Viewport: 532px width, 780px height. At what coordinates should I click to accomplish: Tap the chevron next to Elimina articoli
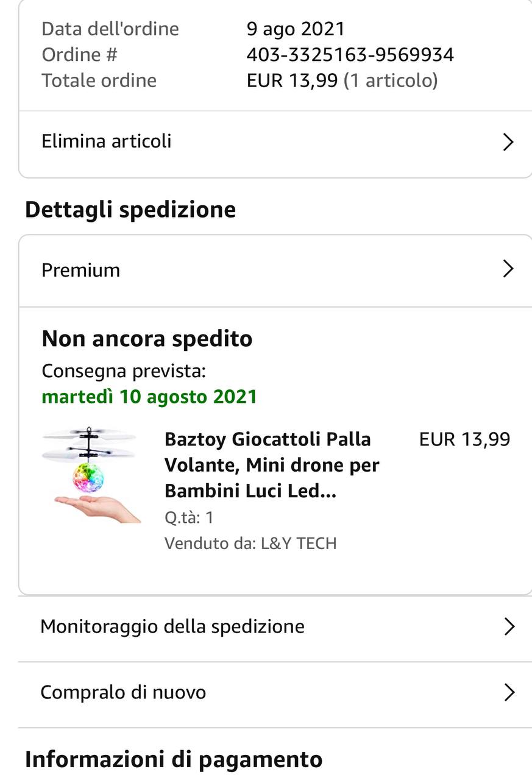(x=508, y=142)
